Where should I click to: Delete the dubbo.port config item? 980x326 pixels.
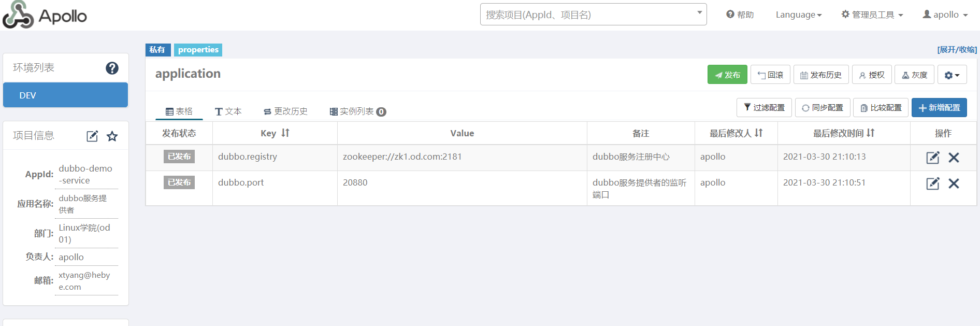(x=954, y=183)
